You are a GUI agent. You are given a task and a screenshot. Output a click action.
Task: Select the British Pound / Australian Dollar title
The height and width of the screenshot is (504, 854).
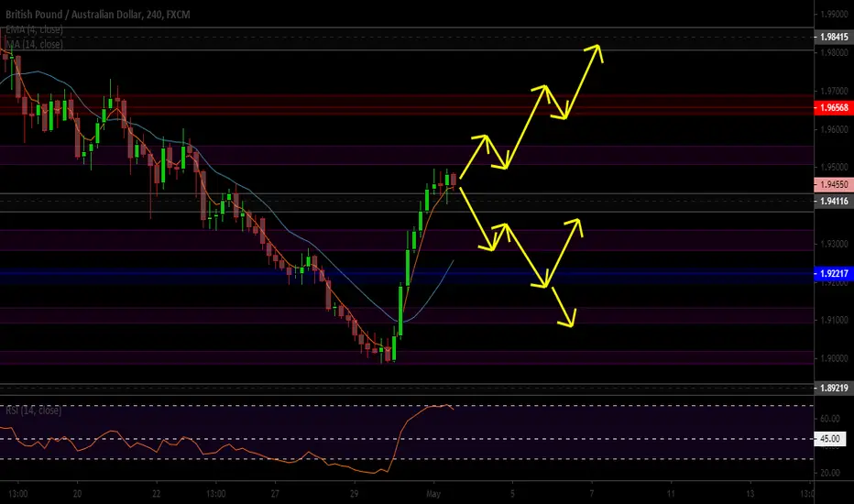coord(73,15)
